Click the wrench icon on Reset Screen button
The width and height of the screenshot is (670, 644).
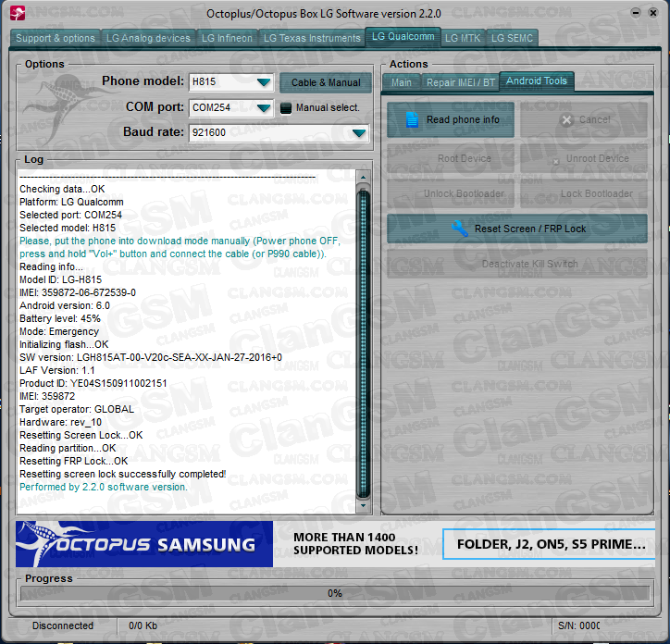460,229
